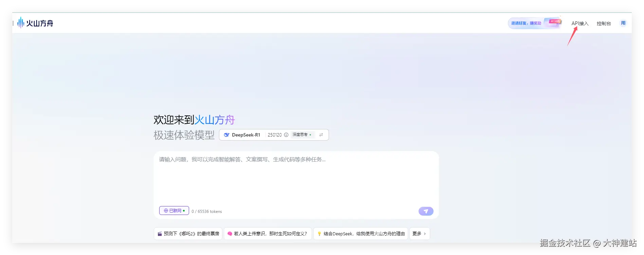Viewport: 644px width, 255px height.
Task: Open the 邀请好友 赚奖励 banner
Action: click(x=534, y=23)
